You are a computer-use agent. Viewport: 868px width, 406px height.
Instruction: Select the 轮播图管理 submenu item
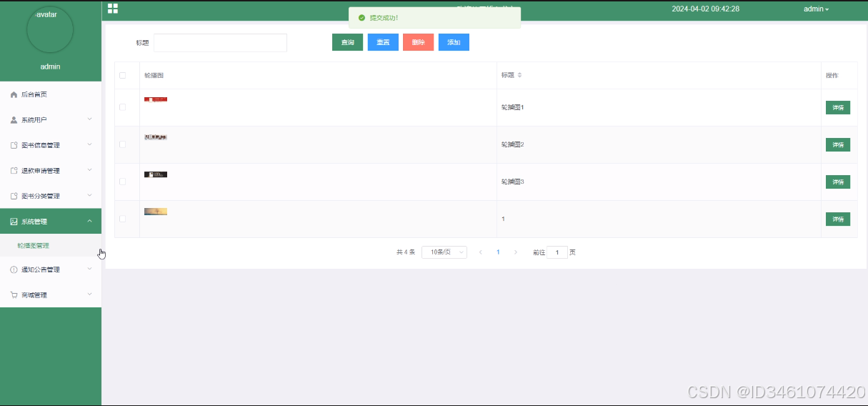[51, 245]
